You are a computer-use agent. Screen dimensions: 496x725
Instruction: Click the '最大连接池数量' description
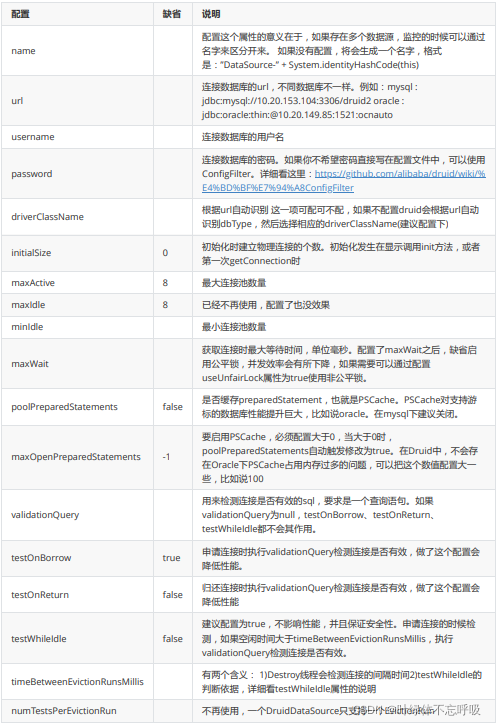[x=234, y=283]
